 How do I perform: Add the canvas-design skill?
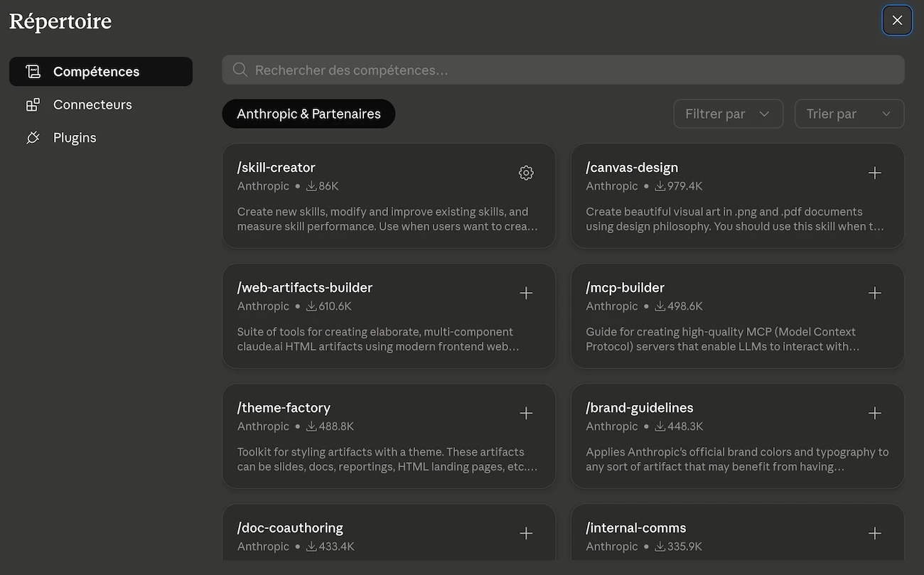pyautogui.click(x=875, y=173)
